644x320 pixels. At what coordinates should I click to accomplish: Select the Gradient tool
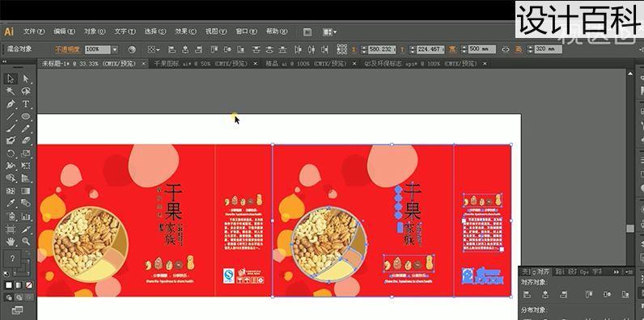[26, 191]
